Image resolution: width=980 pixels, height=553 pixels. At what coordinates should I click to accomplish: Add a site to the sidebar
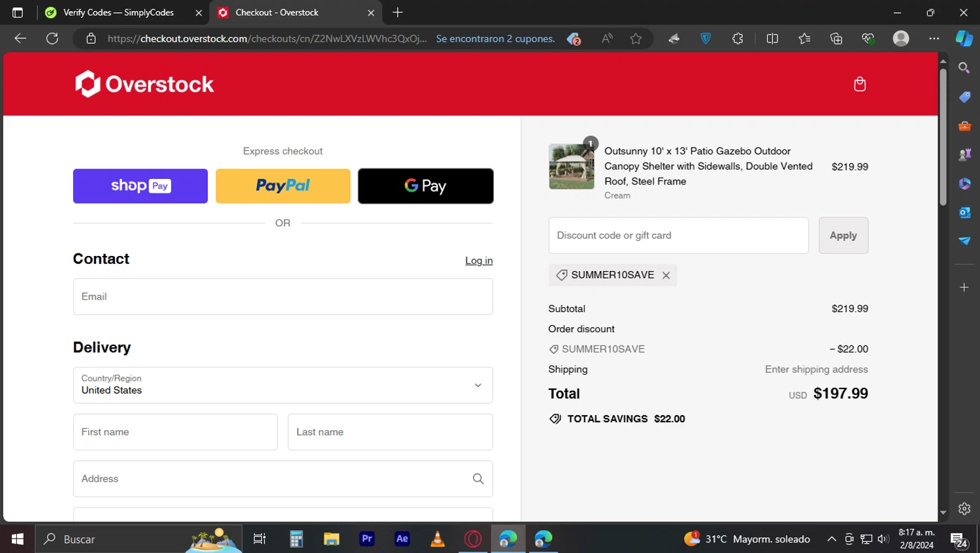point(964,287)
